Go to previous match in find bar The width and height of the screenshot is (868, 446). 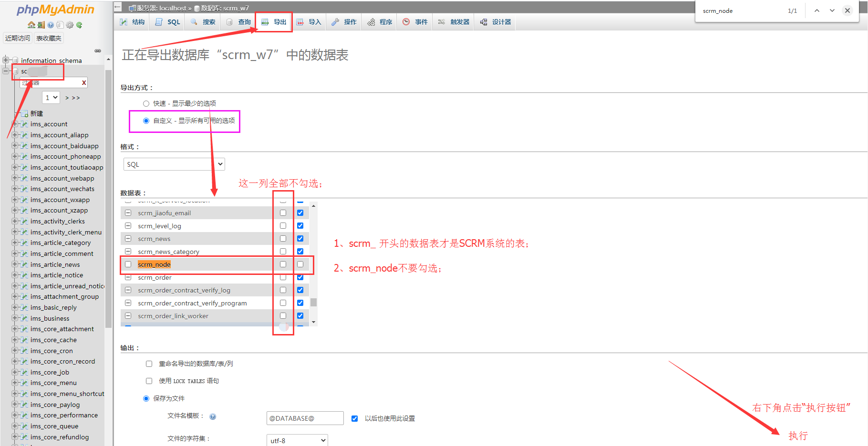pyautogui.click(x=817, y=10)
